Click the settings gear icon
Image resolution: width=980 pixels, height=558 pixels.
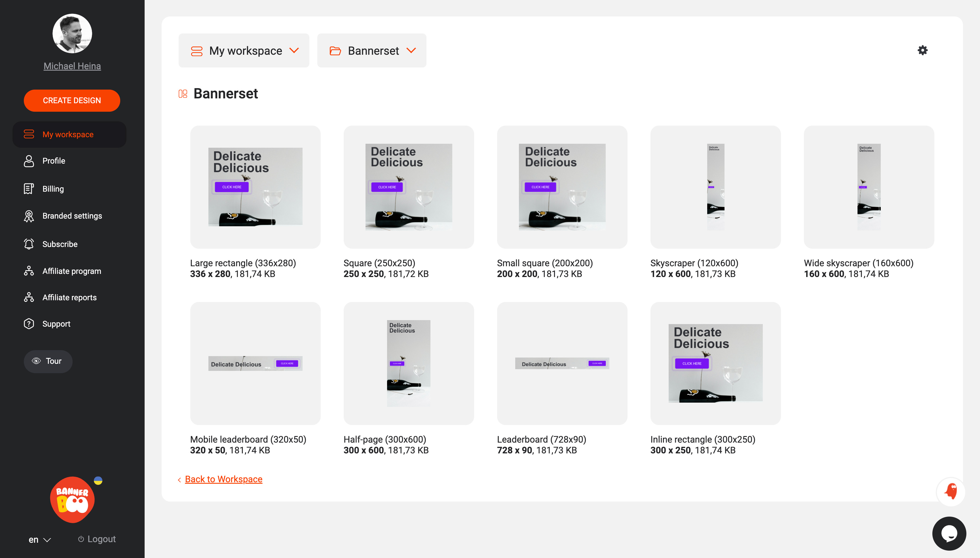pos(922,50)
